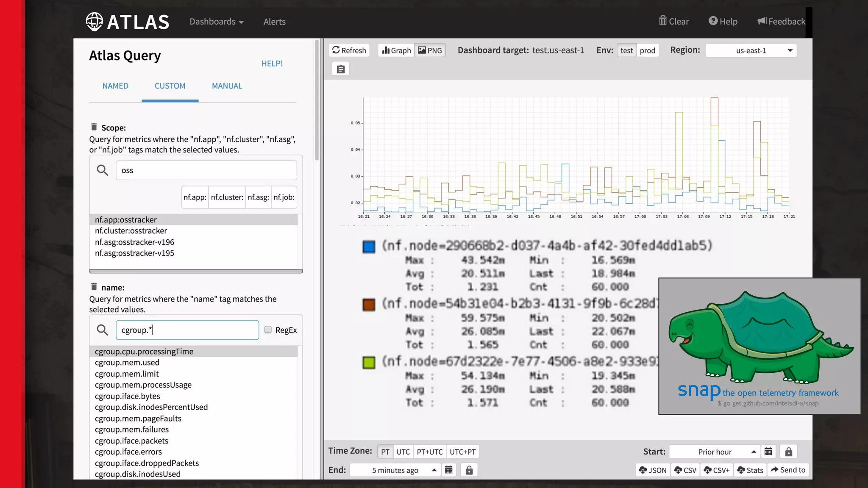Screen dimensions: 868x488
Task: Click the trash icon beside name filter
Action: click(x=94, y=287)
